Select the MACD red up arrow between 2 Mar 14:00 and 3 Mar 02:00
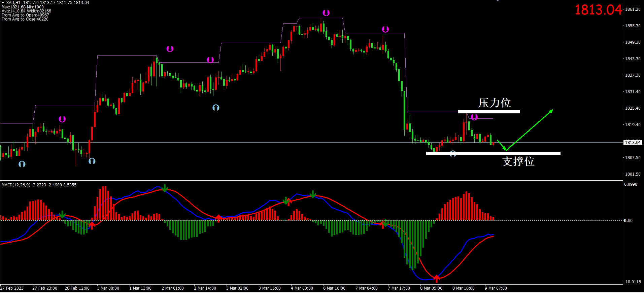Image resolution: width=644 pixels, height=293 pixels. click(x=218, y=218)
